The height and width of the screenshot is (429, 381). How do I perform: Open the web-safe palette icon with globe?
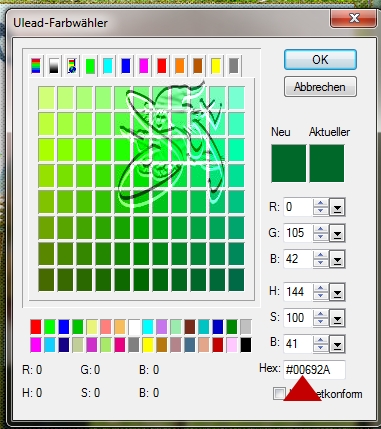[72, 66]
